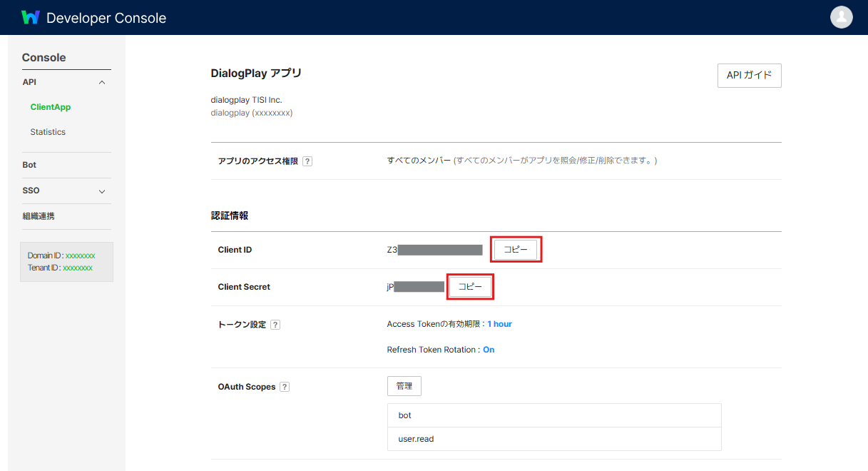Viewport: 868px width, 471px height.
Task: Open the API ガイド button
Action: [750, 76]
